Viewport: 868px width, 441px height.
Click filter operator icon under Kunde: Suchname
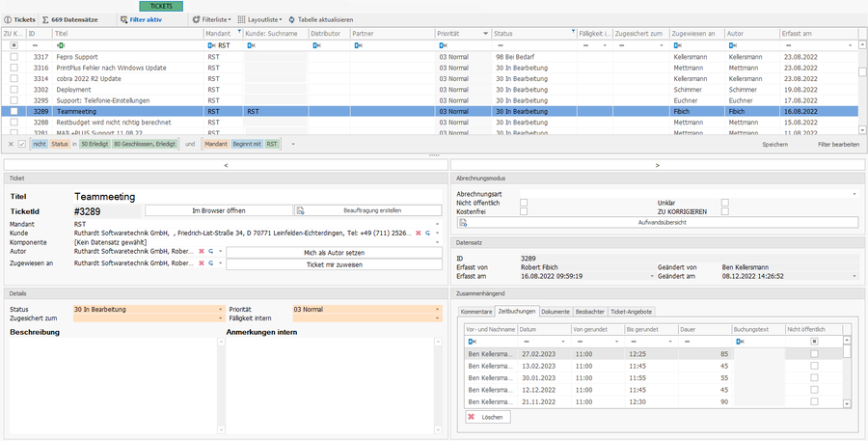coord(251,45)
